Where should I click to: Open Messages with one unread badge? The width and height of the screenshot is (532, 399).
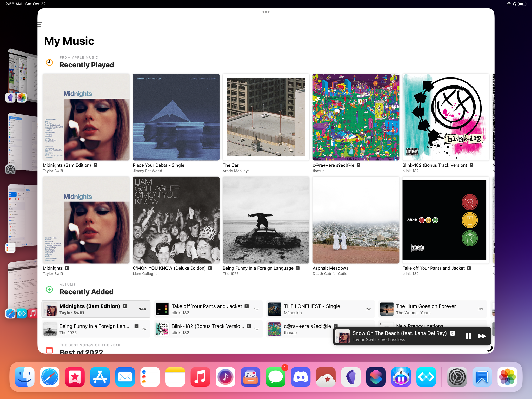[276, 377]
